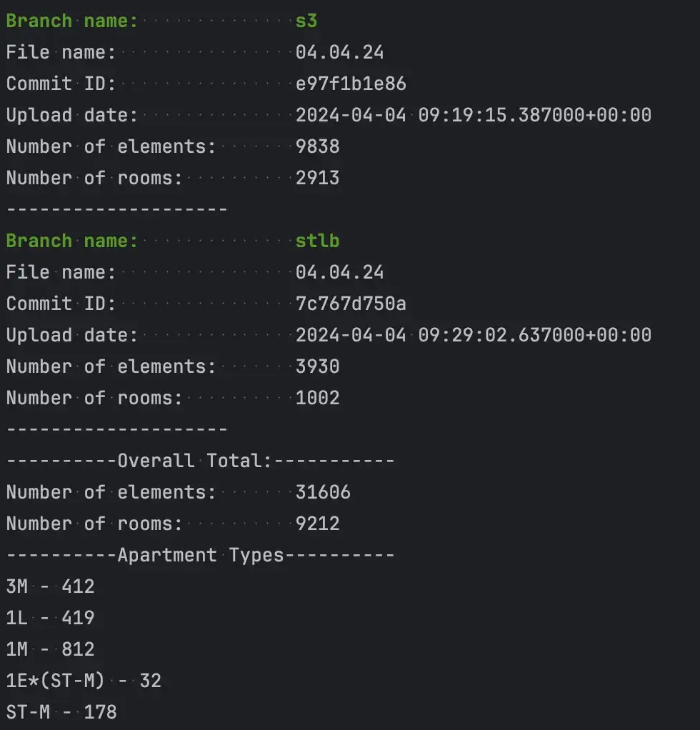The height and width of the screenshot is (730, 700).
Task: Click the 1M - 812 line
Action: coord(50,649)
